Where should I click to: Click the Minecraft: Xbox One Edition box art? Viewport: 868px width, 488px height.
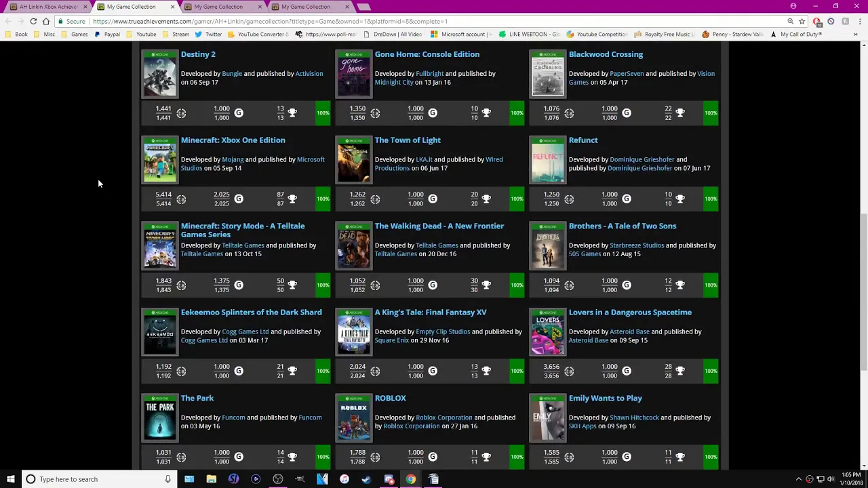160,160
